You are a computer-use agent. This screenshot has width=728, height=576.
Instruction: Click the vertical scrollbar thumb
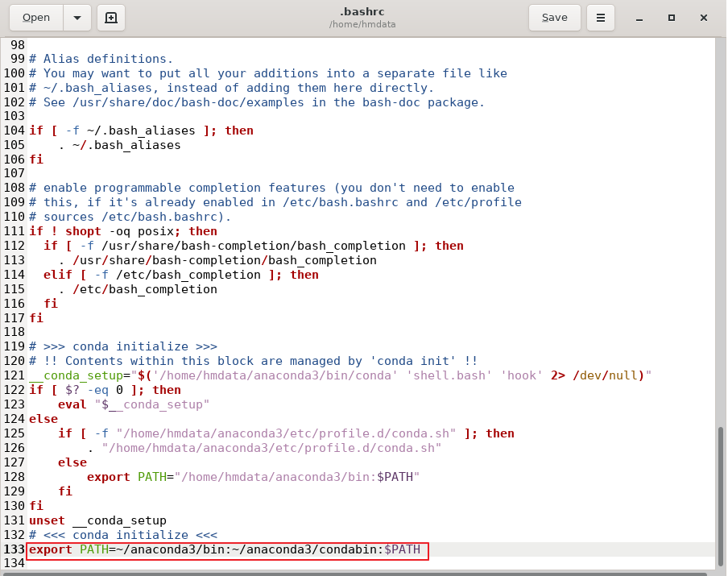coord(721,497)
